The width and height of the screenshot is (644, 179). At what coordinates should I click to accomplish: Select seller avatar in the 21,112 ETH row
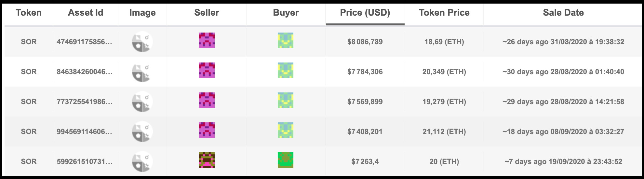click(x=207, y=130)
